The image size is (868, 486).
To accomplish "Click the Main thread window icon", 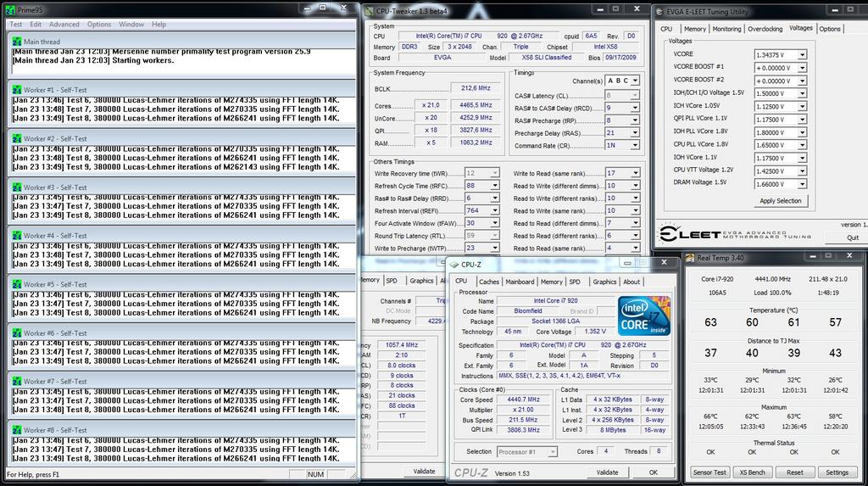I will (16, 42).
